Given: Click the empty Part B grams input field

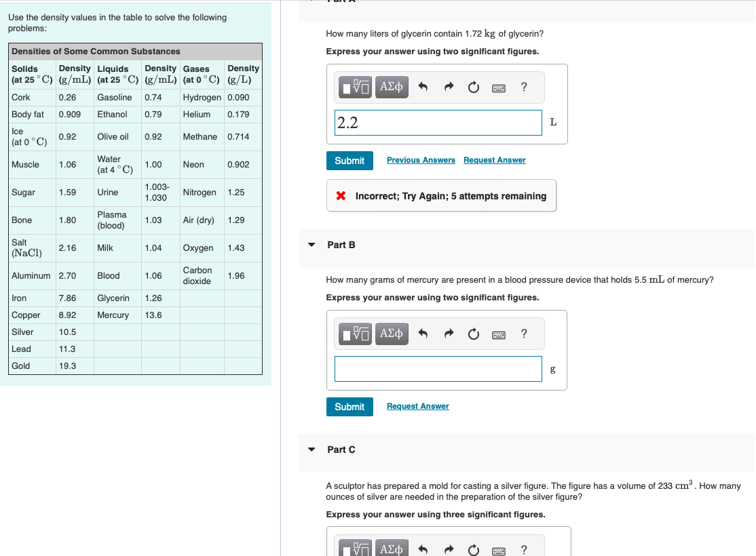Looking at the screenshot, I should click(438, 368).
